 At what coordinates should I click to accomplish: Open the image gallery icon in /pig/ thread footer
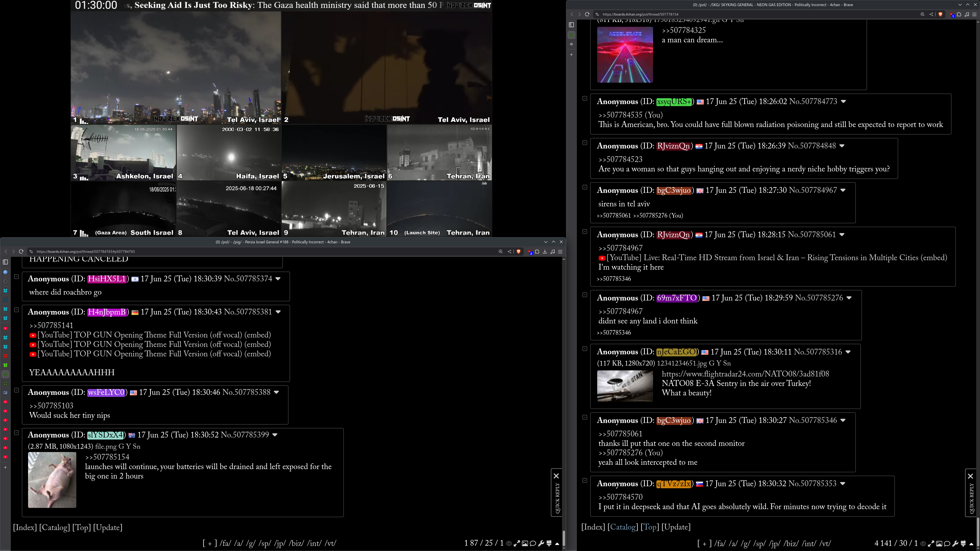pos(525,543)
